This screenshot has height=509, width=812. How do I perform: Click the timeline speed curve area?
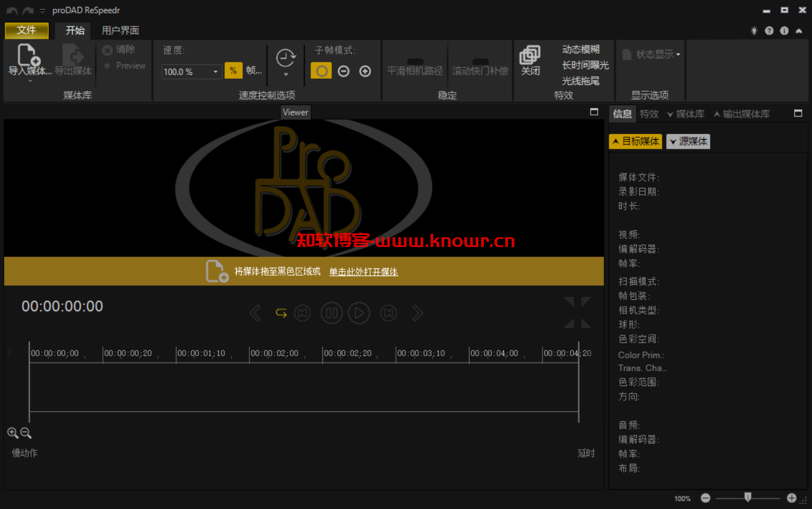pos(303,387)
